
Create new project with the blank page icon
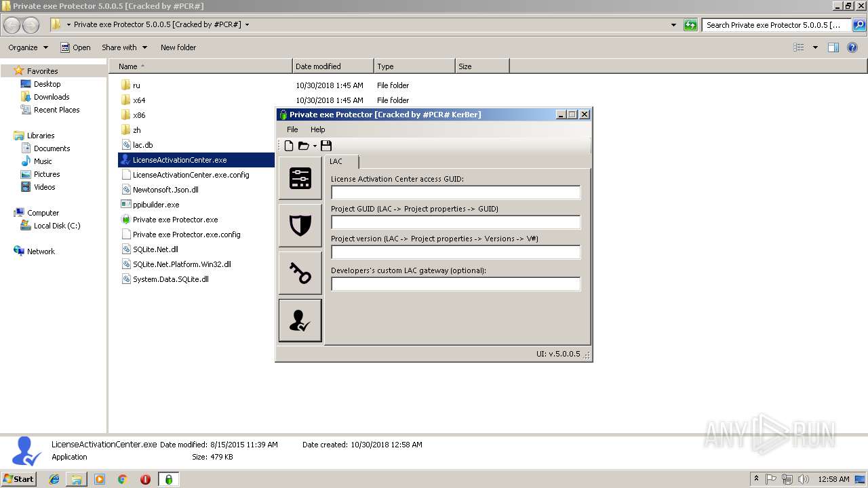[x=289, y=146]
